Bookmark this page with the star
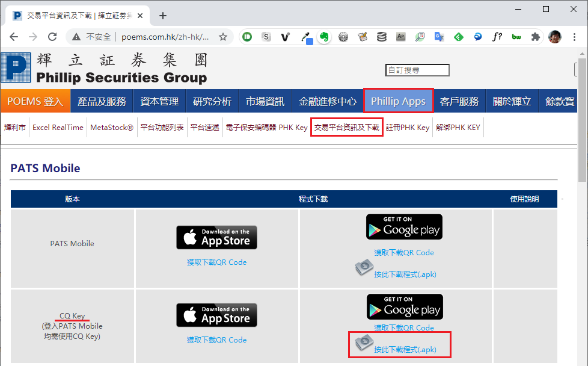Viewport: 588px width, 366px height. tap(223, 37)
